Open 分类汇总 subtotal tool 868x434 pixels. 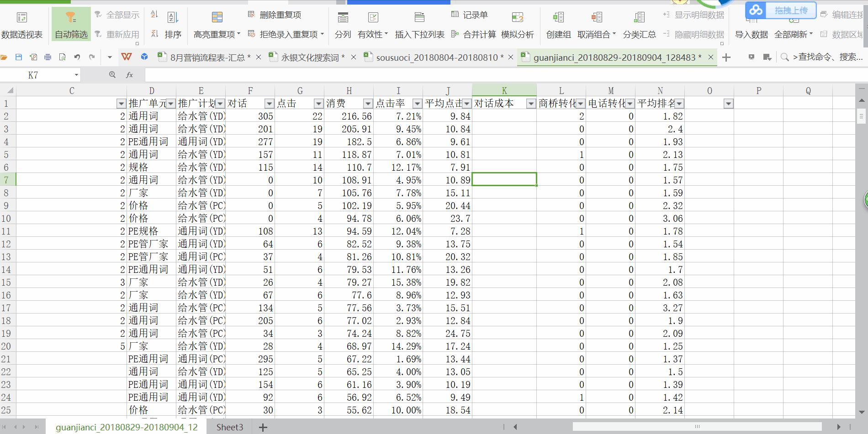[x=639, y=24]
